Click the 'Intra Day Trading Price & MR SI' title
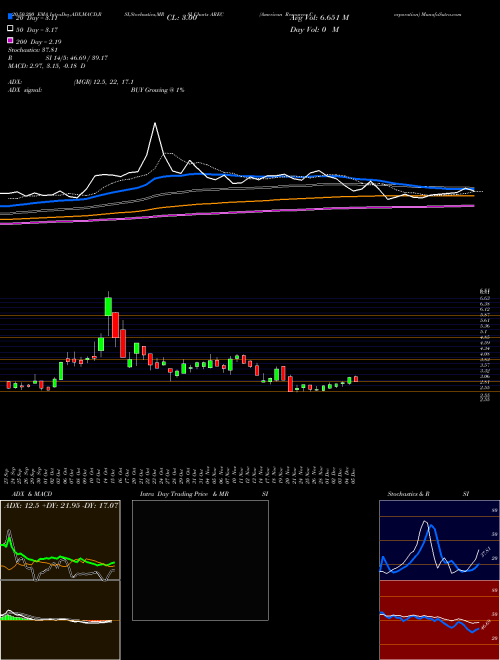The height and width of the screenshot is (660, 500). (x=204, y=494)
